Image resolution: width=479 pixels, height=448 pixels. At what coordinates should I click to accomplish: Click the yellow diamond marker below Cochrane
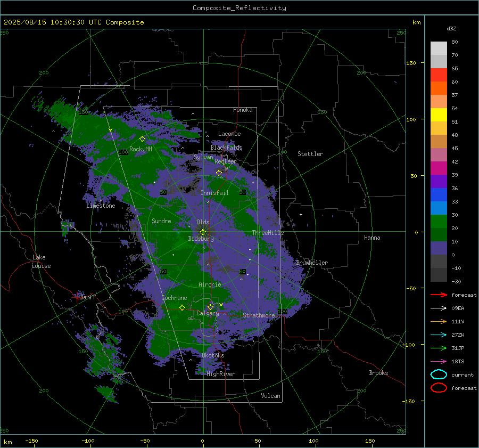coord(182,308)
